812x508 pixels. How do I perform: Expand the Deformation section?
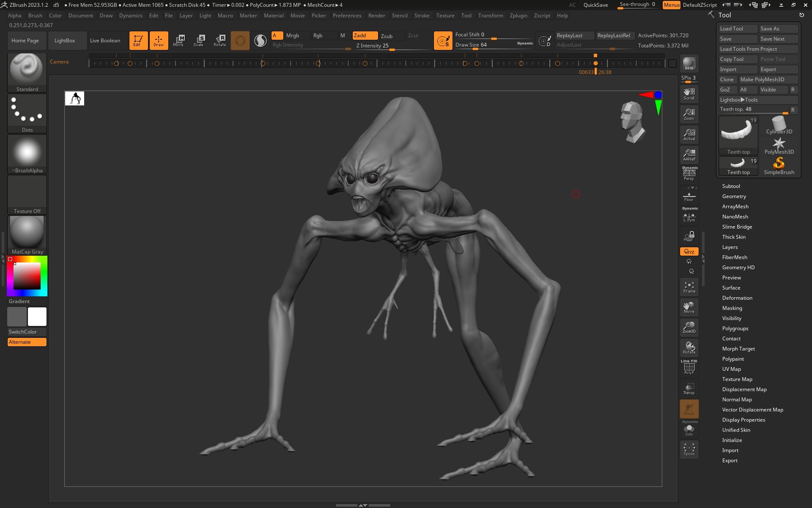737,298
